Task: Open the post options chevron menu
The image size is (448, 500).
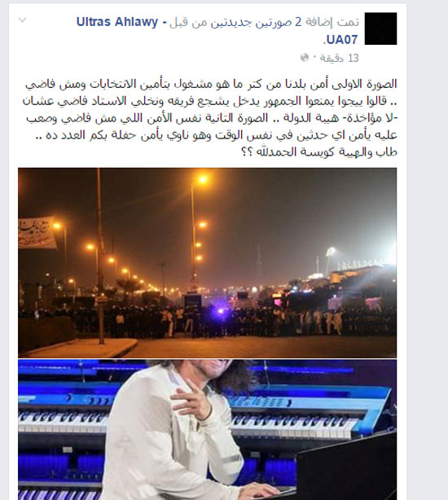Action: 22,20
